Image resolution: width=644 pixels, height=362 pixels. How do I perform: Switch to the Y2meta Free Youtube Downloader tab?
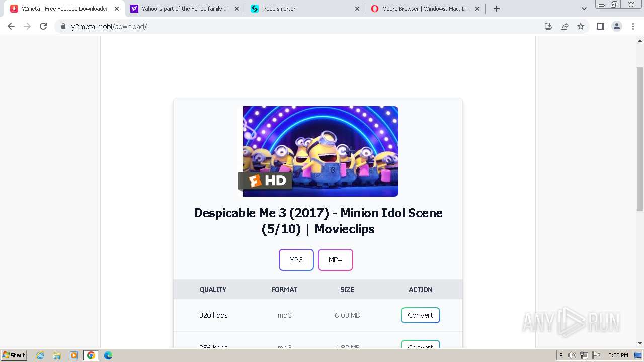tap(64, 9)
